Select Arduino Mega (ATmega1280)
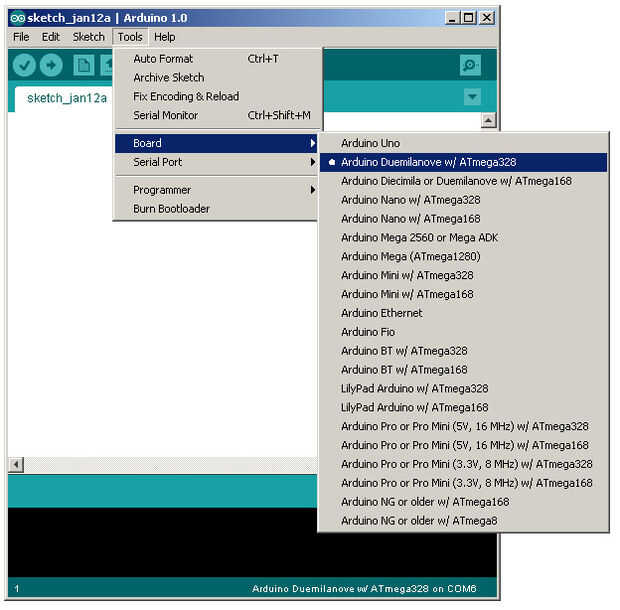620x610 pixels. pyautogui.click(x=463, y=257)
